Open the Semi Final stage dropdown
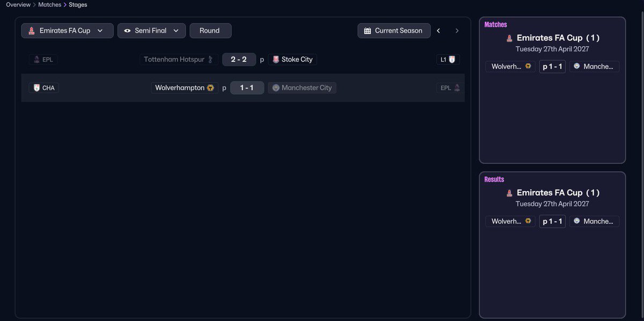 click(152, 31)
